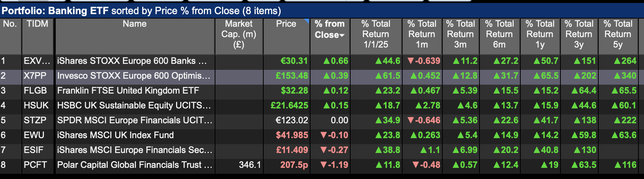Click the 202 three-year return value
This screenshot has height=179, width=644.
[585, 76]
